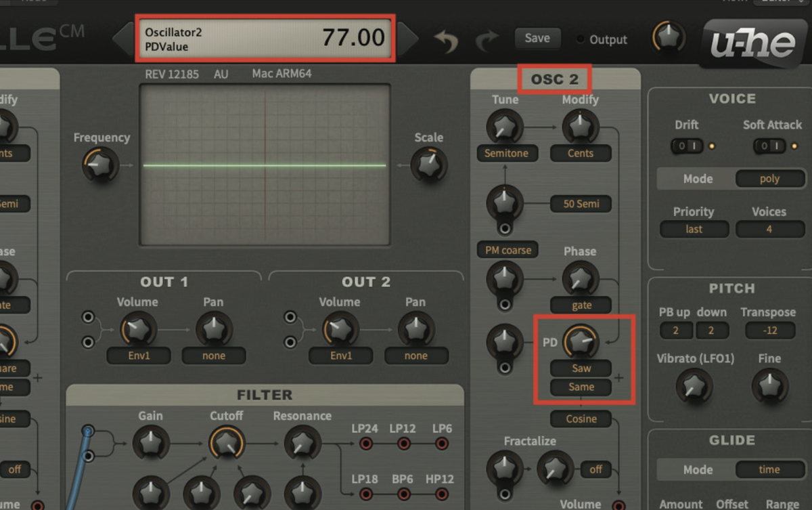The height and width of the screenshot is (510, 812).
Task: Open the Env1 selector under Out 1 Volume
Action: (138, 356)
